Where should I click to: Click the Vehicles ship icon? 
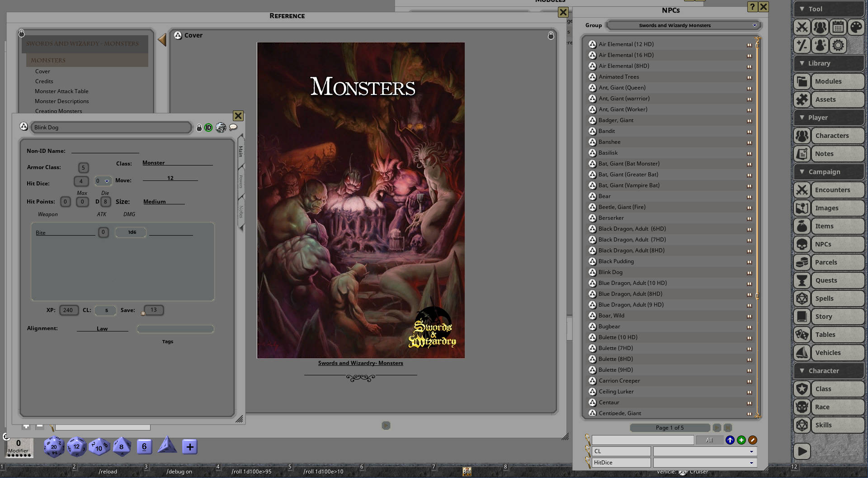[802, 353]
